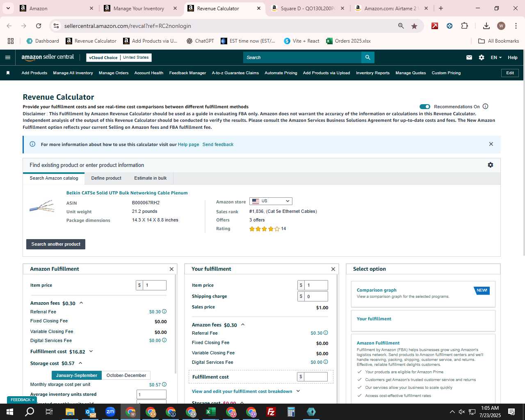Open the Seller Central hamburger menu

[7, 57]
